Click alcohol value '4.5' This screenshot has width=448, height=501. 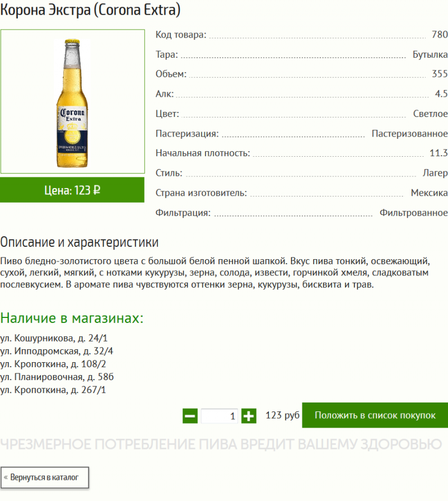pyautogui.click(x=441, y=93)
